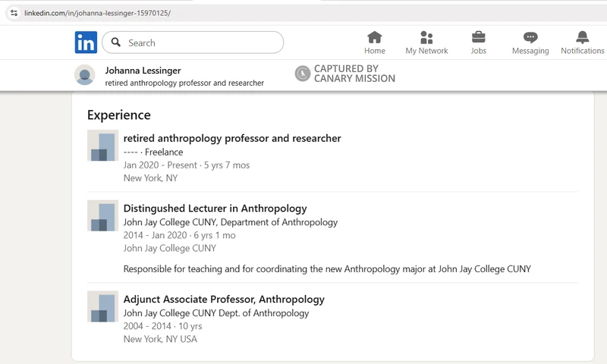Click the site information icon in the address bar
Image resolution: width=607 pixels, height=364 pixels.
pyautogui.click(x=14, y=13)
